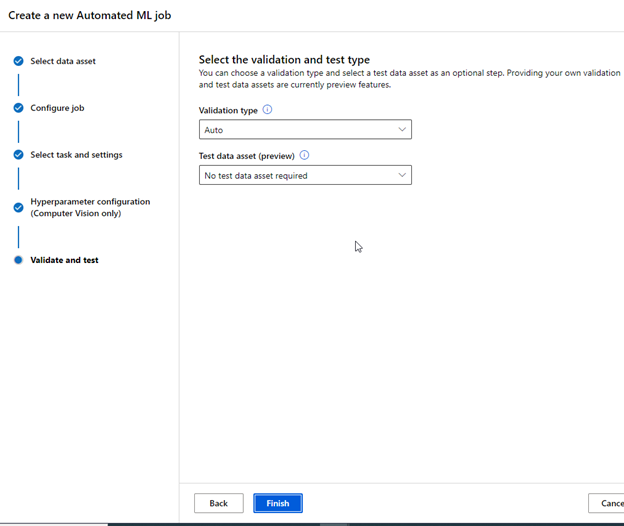This screenshot has height=526, width=624.
Task: Expand the chevron on No test data asset required
Action: coord(402,175)
